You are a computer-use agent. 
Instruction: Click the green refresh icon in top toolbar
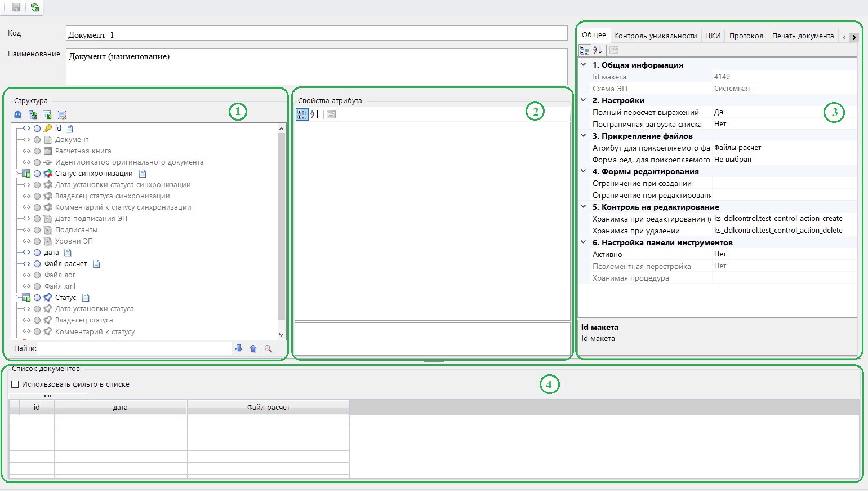35,7
